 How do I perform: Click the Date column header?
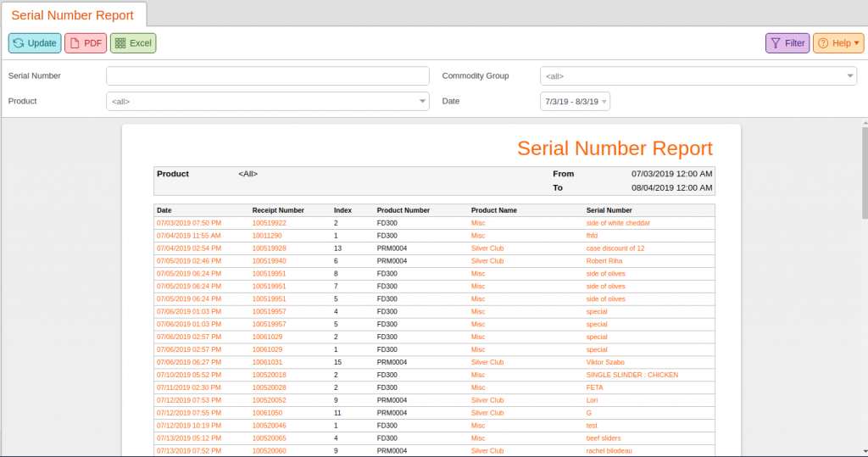tap(164, 210)
